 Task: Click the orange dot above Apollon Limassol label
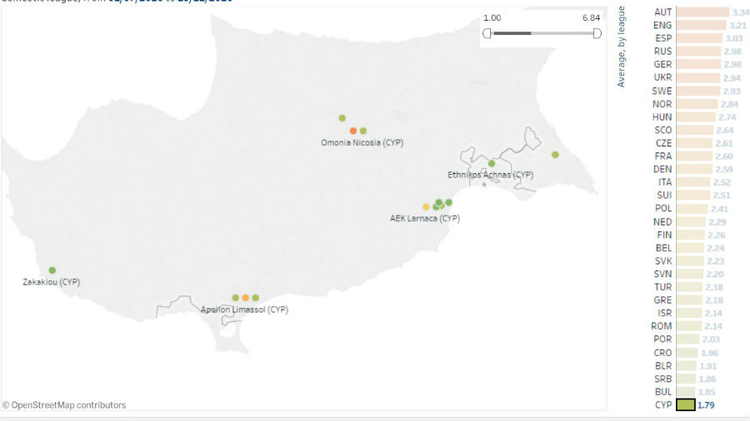[x=245, y=298]
